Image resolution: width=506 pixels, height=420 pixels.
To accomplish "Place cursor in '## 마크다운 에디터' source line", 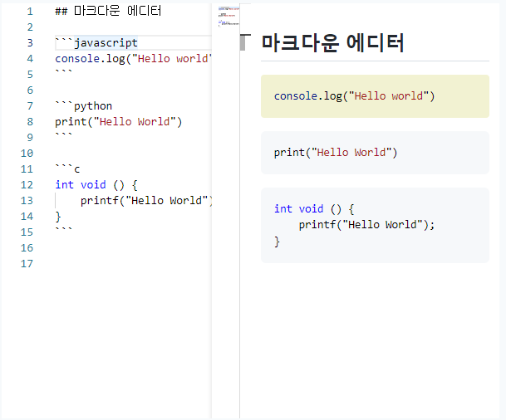I will tap(108, 12).
